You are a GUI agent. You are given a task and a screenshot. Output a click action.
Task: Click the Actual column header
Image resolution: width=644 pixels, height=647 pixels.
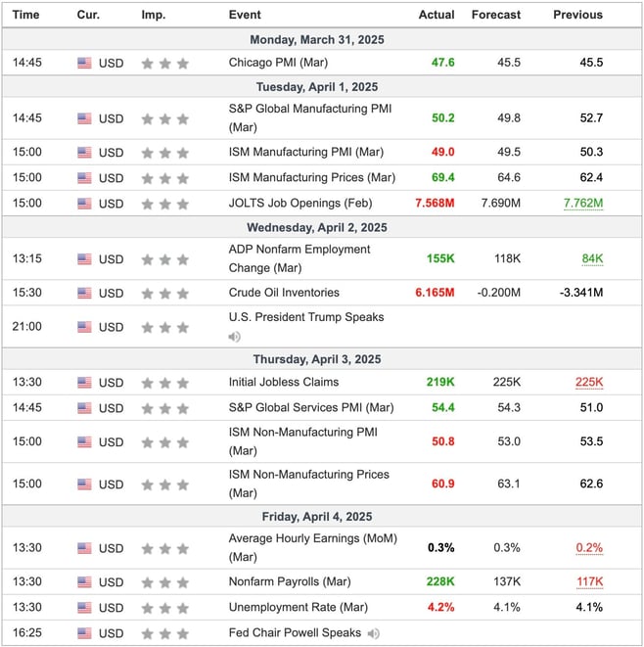(x=437, y=15)
